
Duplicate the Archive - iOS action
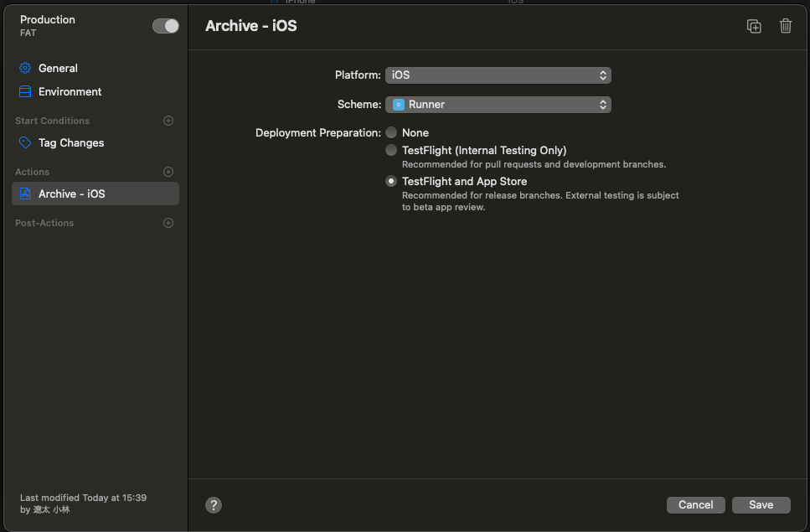click(x=754, y=26)
